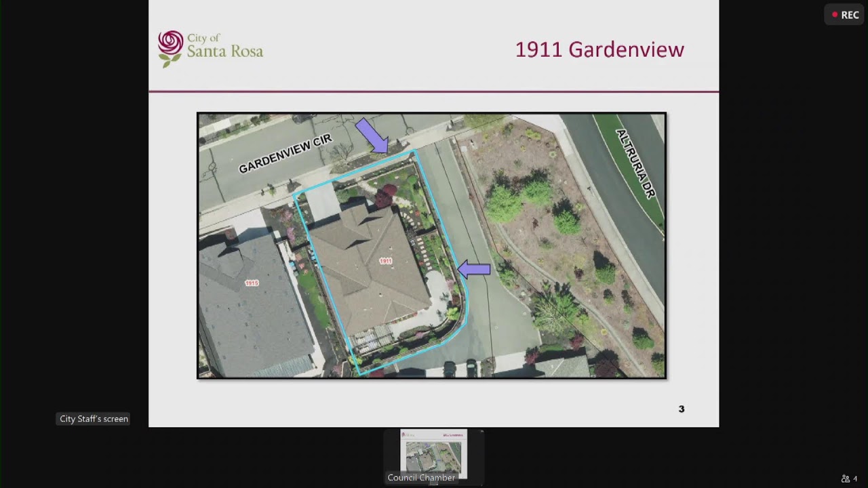Click the 1911 house number on the roof
The height and width of the screenshot is (488, 868).
385,261
